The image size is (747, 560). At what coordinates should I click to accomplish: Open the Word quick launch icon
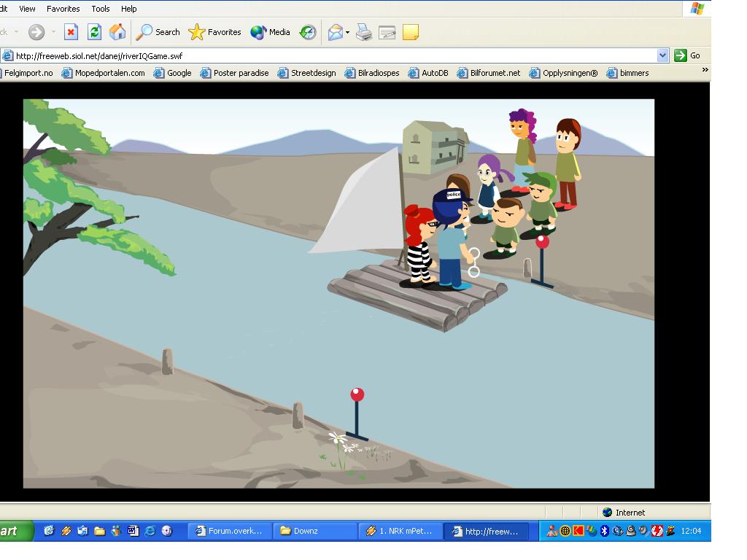[x=133, y=531]
